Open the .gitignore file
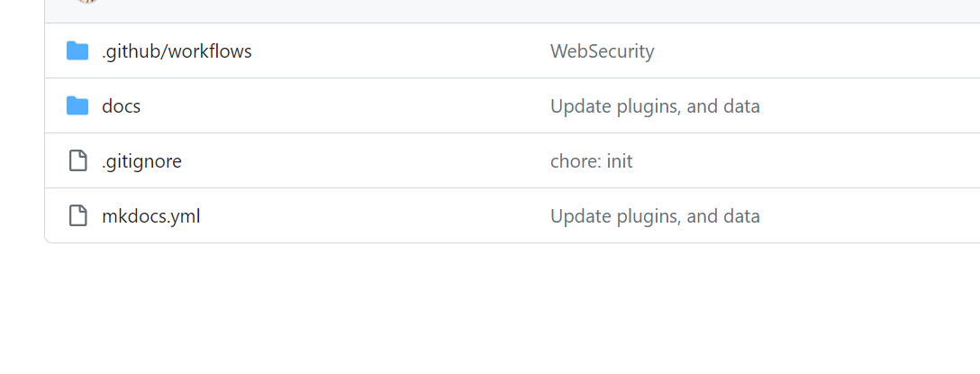 142,161
